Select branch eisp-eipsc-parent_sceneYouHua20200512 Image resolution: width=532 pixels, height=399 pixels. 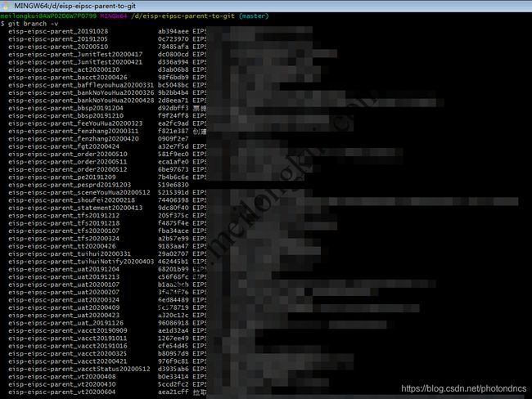tap(79, 192)
